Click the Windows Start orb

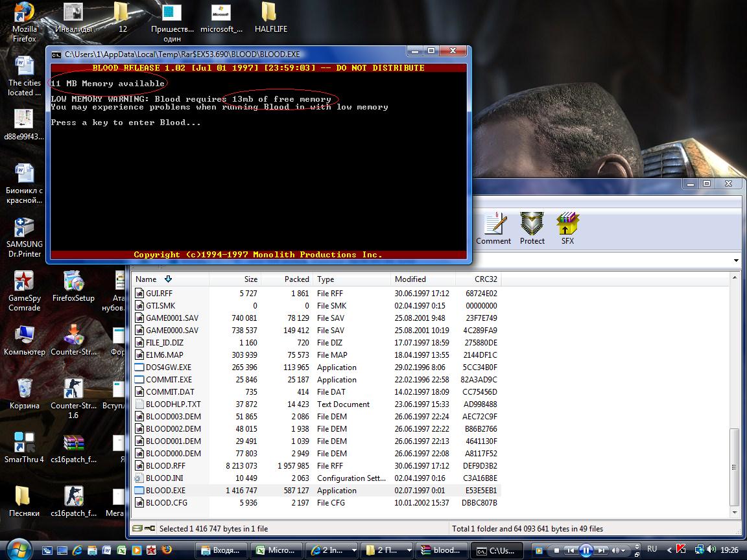click(x=18, y=549)
